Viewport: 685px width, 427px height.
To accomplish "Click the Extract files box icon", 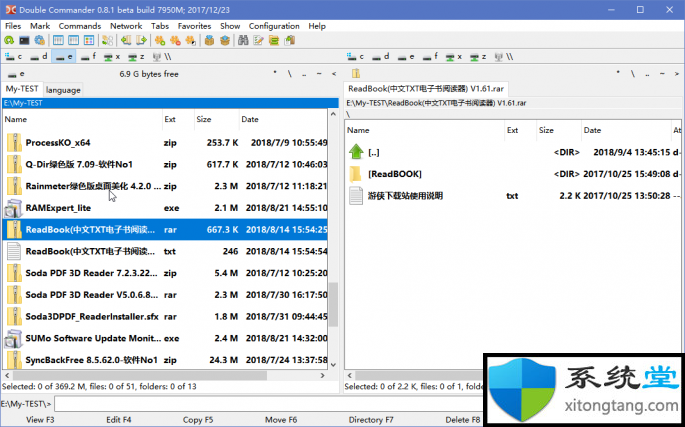I will [225, 41].
